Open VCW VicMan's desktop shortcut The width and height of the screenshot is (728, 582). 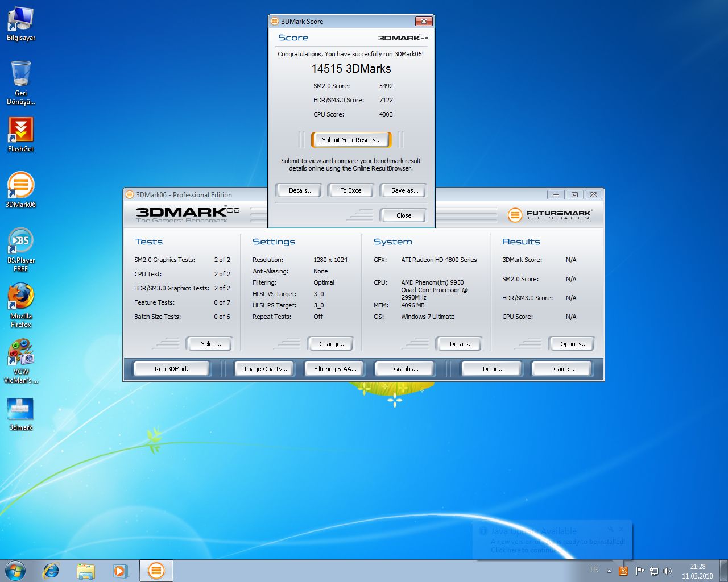coord(20,361)
